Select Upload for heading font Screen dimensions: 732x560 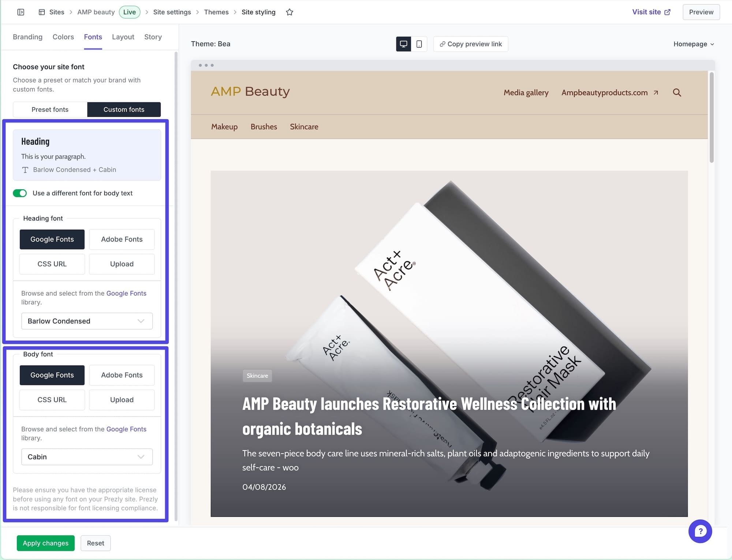pos(122,264)
